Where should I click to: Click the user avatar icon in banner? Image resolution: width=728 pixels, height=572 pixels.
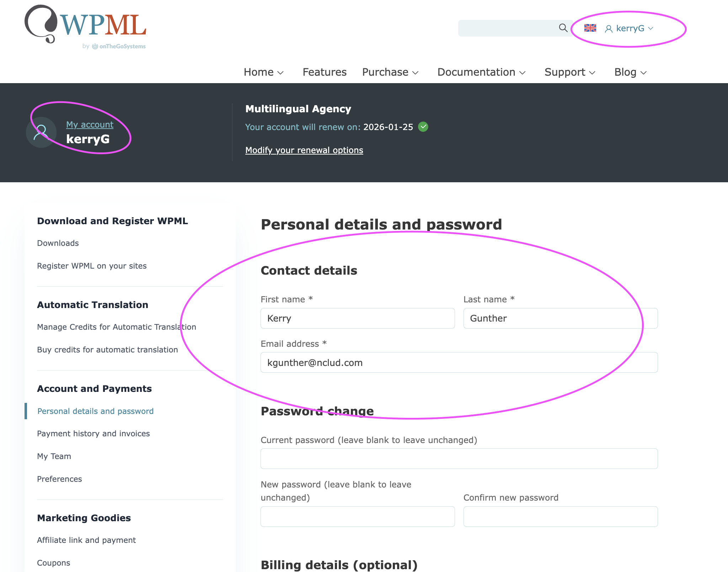pyautogui.click(x=41, y=133)
